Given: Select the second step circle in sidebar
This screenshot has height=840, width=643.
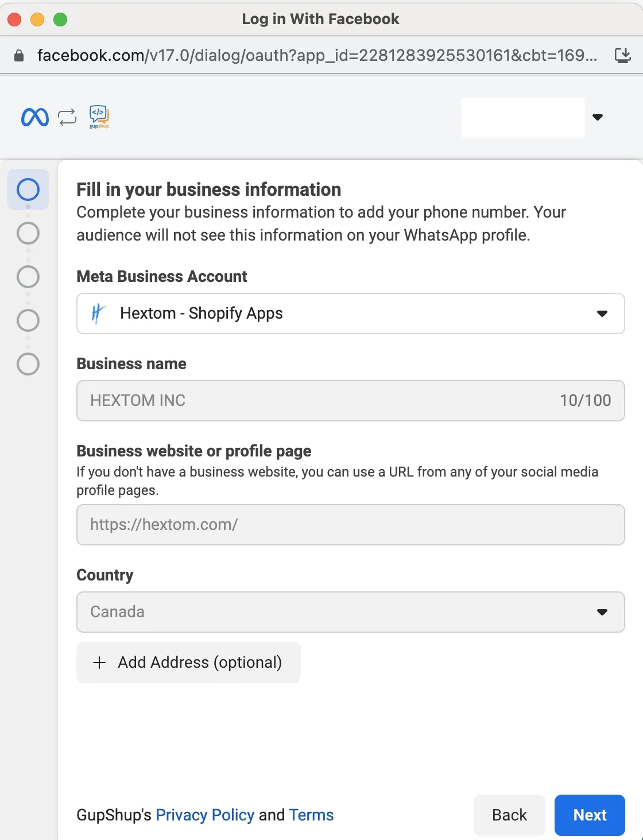Looking at the screenshot, I should click(x=28, y=233).
